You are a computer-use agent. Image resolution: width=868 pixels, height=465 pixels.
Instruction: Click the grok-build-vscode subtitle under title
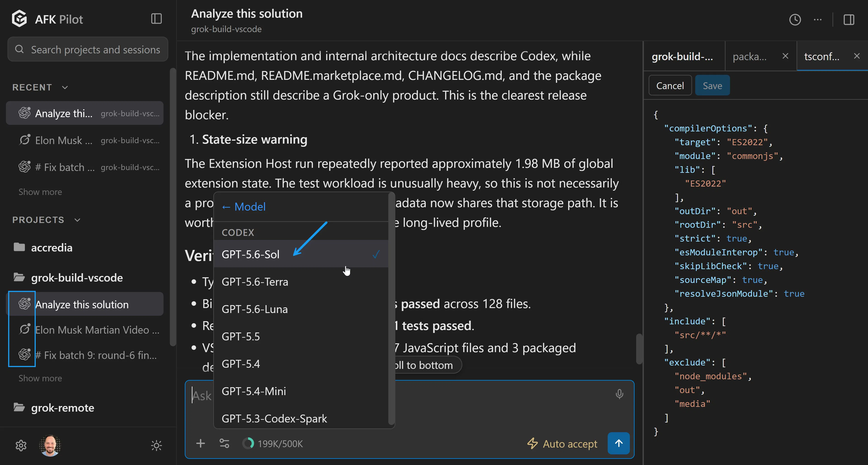pos(226,29)
